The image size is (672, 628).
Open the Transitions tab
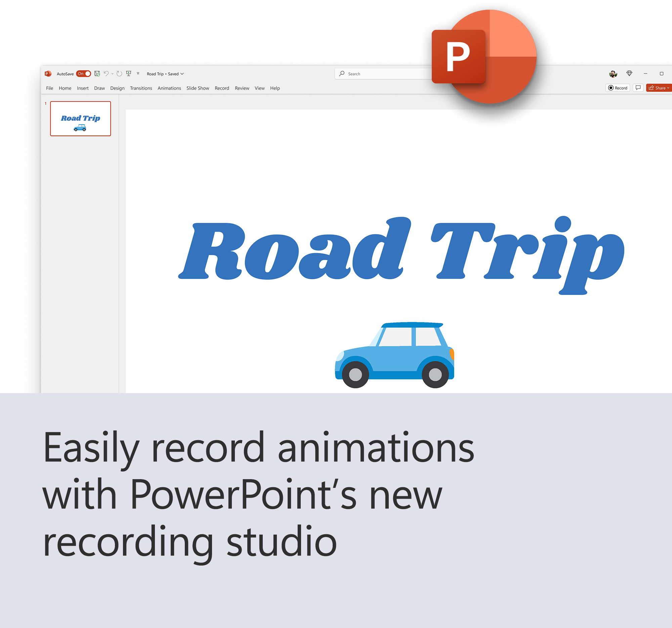pos(141,88)
